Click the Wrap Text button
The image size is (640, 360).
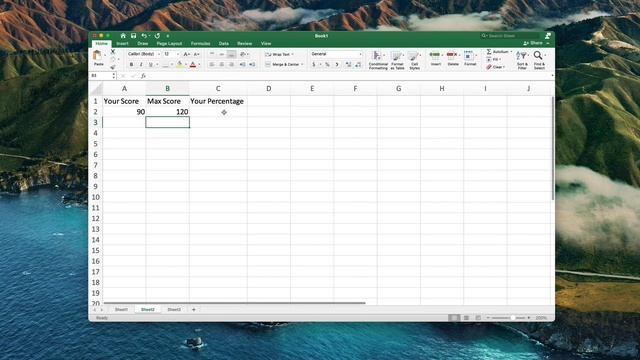pyautogui.click(x=280, y=54)
